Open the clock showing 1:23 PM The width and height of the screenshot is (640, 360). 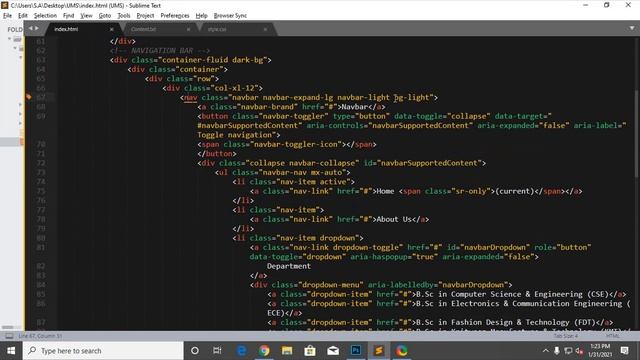coord(600,351)
